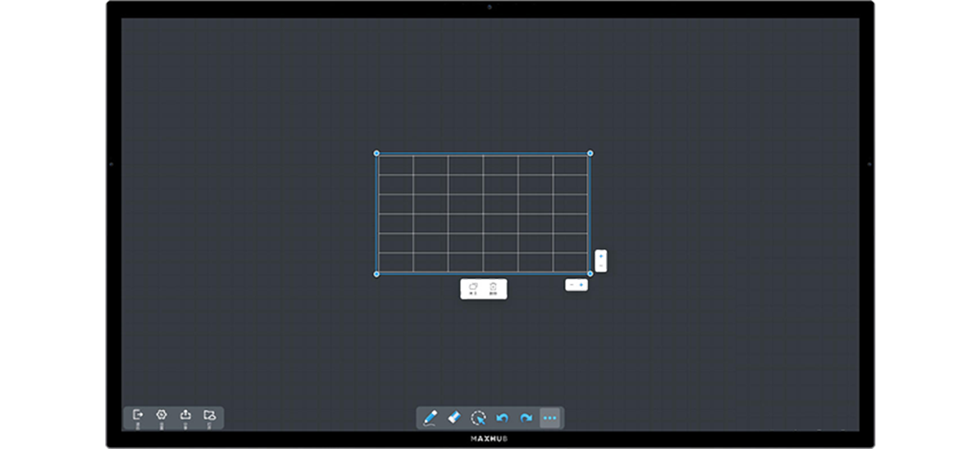This screenshot has width=980, height=449.
Task: Click the table's top-left corner handle
Action: coord(376,153)
